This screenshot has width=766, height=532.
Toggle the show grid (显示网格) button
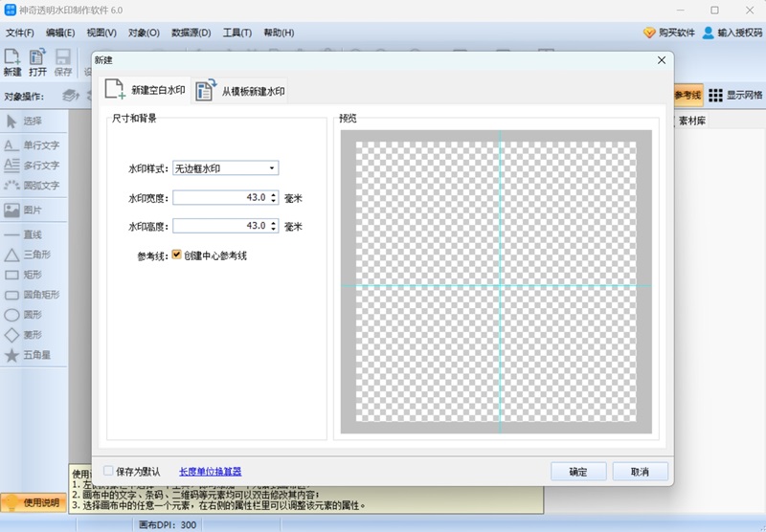[736, 95]
